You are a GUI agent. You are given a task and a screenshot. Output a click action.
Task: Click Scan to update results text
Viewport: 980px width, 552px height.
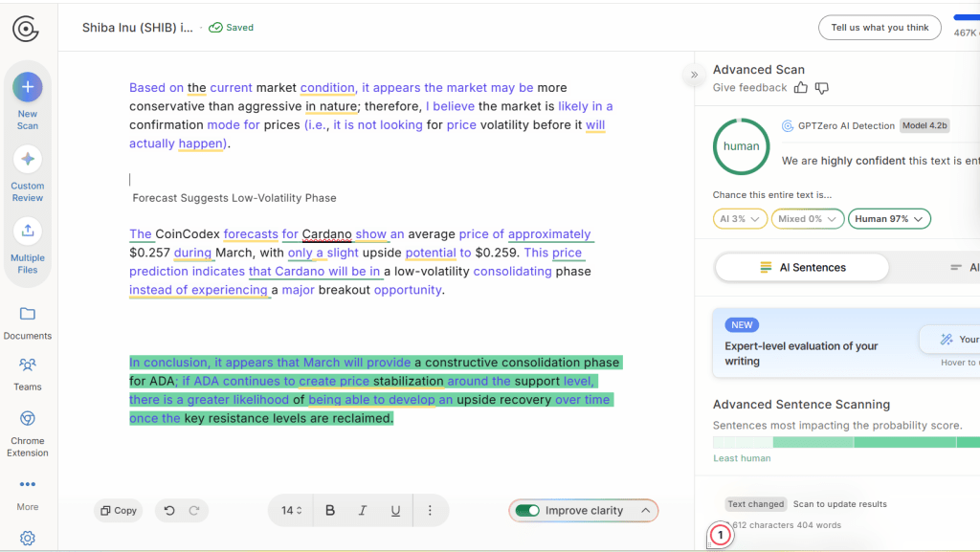click(x=839, y=504)
